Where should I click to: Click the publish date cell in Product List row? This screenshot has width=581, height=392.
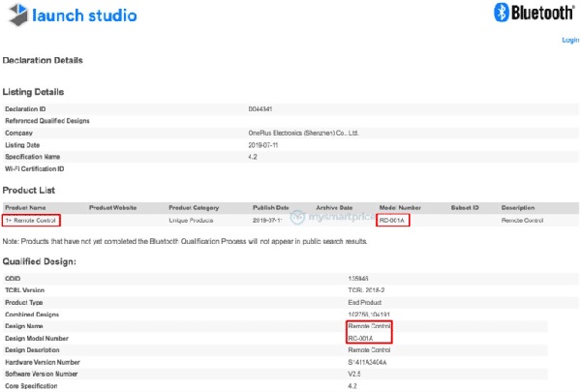[267, 221]
